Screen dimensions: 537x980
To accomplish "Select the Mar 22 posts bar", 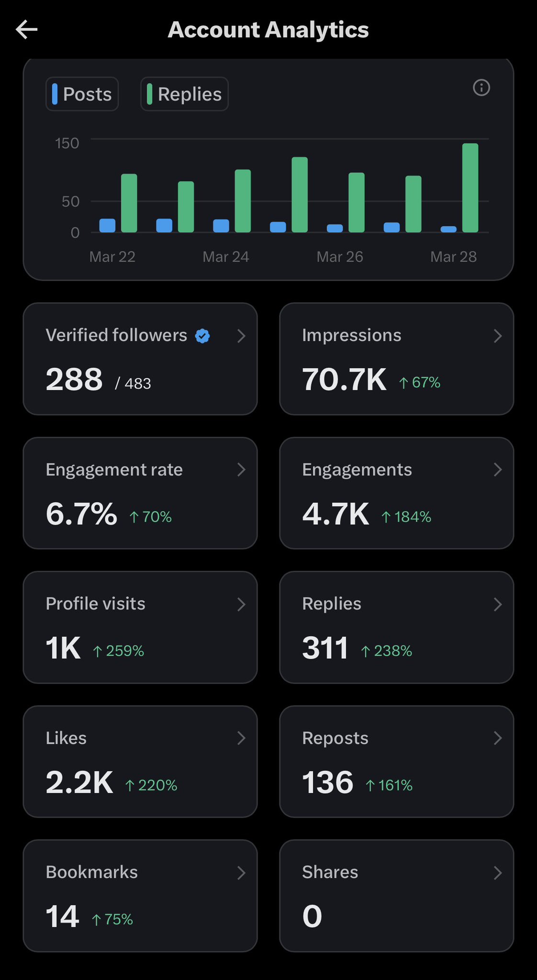I will pyautogui.click(x=107, y=225).
